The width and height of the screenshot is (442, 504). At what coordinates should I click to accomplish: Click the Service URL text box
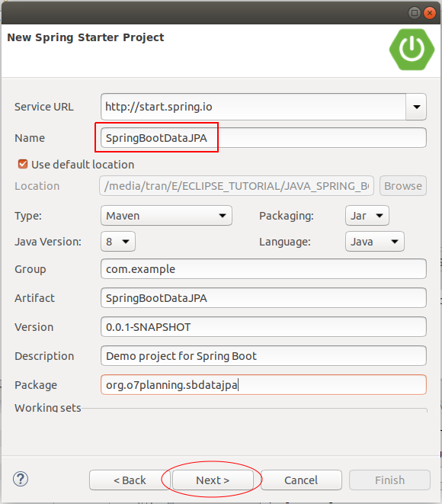[253, 107]
